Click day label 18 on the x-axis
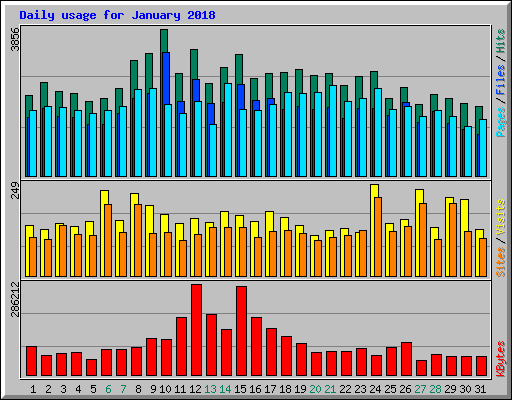 pyautogui.click(x=285, y=389)
